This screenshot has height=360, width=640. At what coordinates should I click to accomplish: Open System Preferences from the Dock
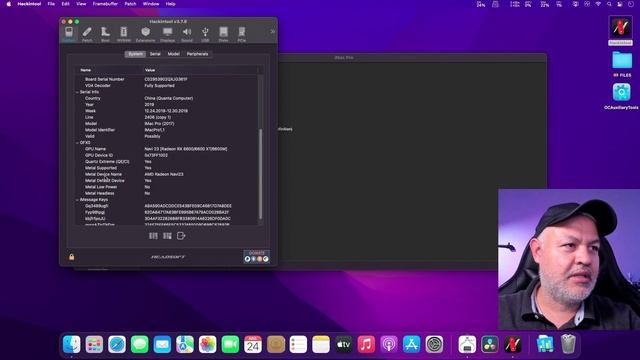tap(434, 345)
